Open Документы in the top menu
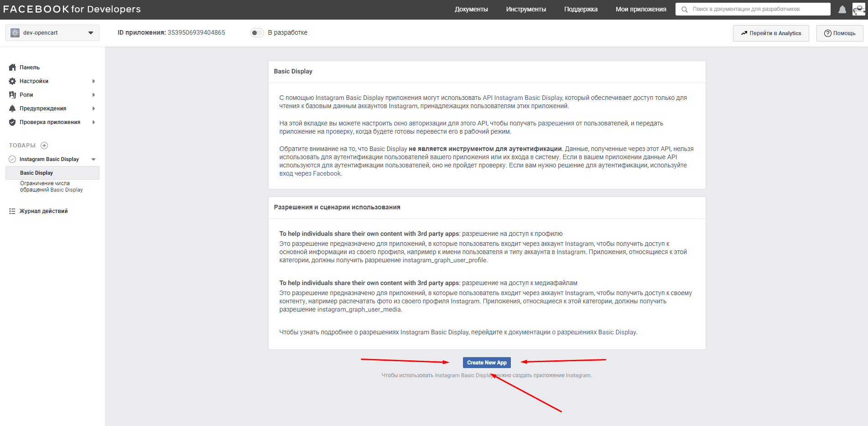The width and height of the screenshot is (868, 426). tap(471, 9)
